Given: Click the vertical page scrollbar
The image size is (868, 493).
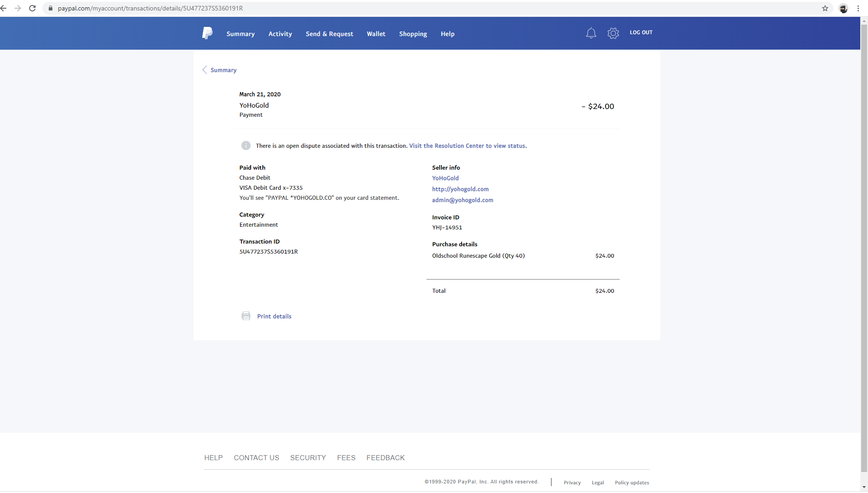Looking at the screenshot, I should pos(864,249).
